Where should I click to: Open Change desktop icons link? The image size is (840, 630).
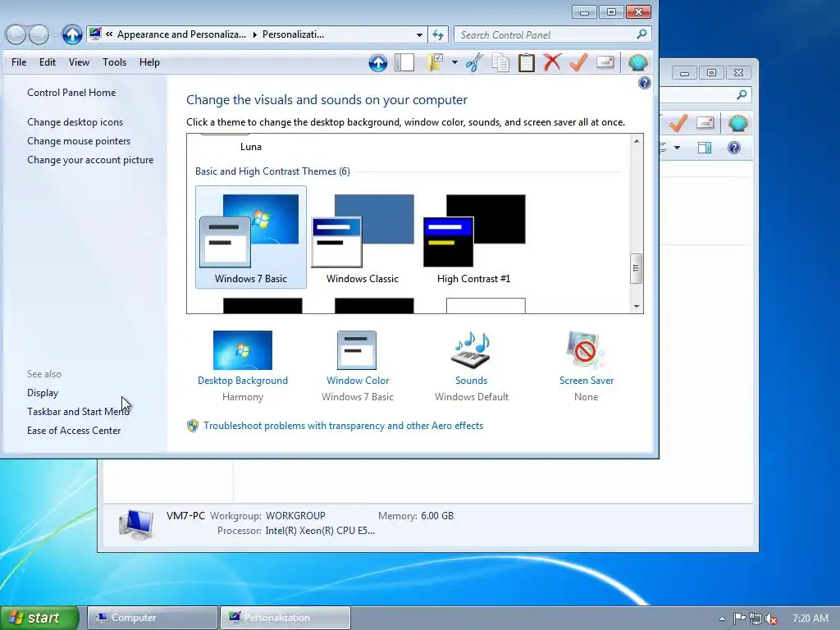(x=75, y=122)
